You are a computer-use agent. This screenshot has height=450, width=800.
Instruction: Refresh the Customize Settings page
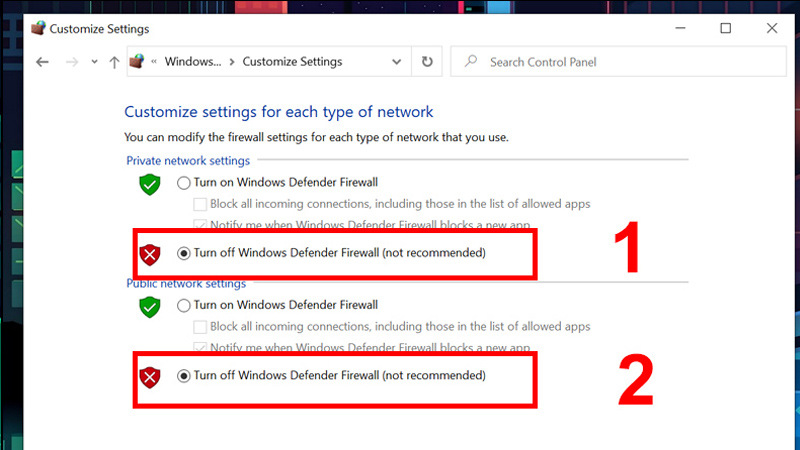(x=427, y=62)
